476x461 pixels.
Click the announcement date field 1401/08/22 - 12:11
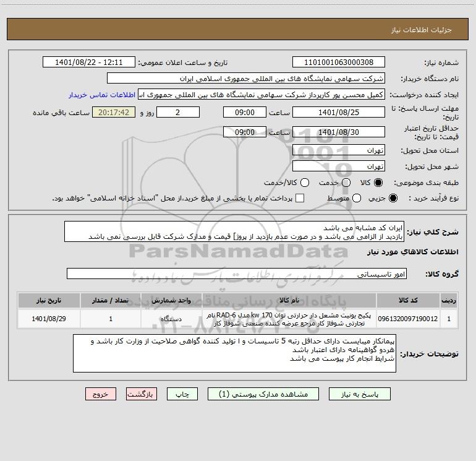coord(89,62)
